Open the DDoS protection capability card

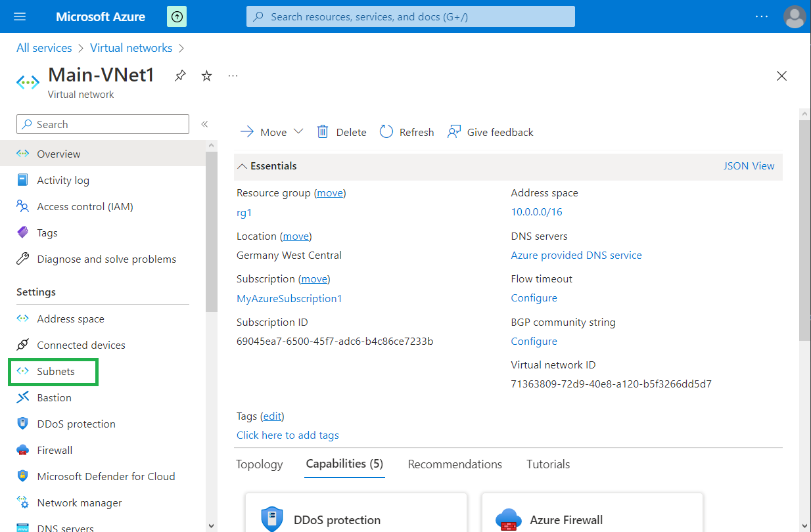tap(356, 513)
